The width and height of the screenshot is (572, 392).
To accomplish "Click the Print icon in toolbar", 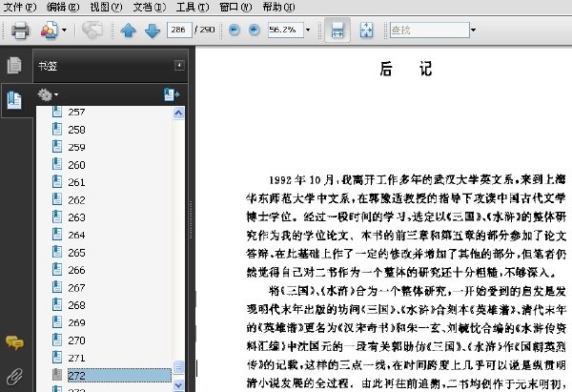I will point(20,31).
